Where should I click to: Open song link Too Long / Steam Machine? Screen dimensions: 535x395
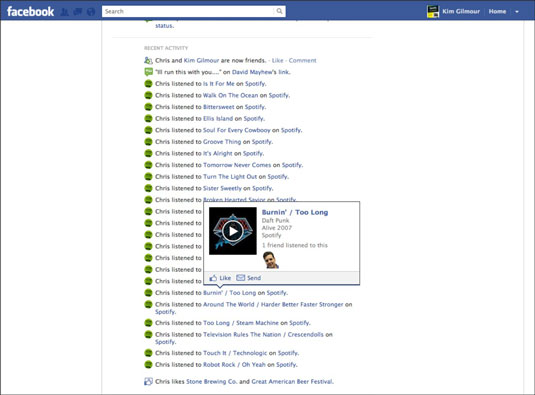click(x=241, y=323)
